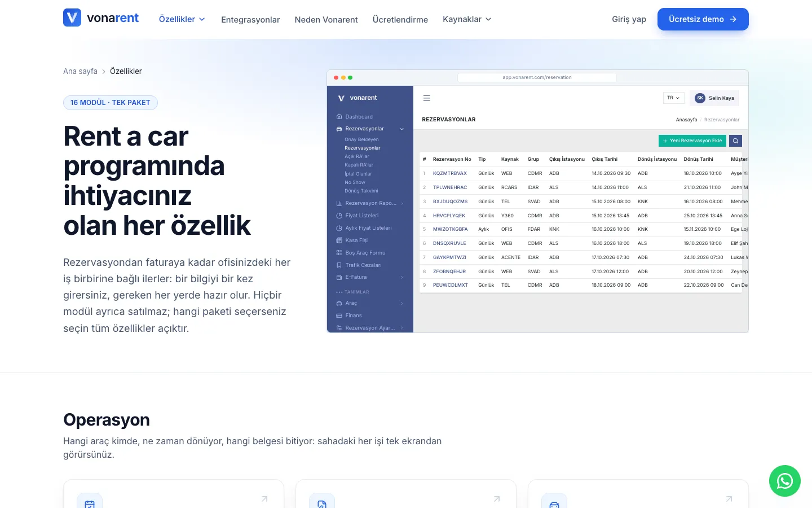812x508 pixels.
Task: Click the Boş Araç Formu sidebar icon
Action: pyautogui.click(x=339, y=253)
